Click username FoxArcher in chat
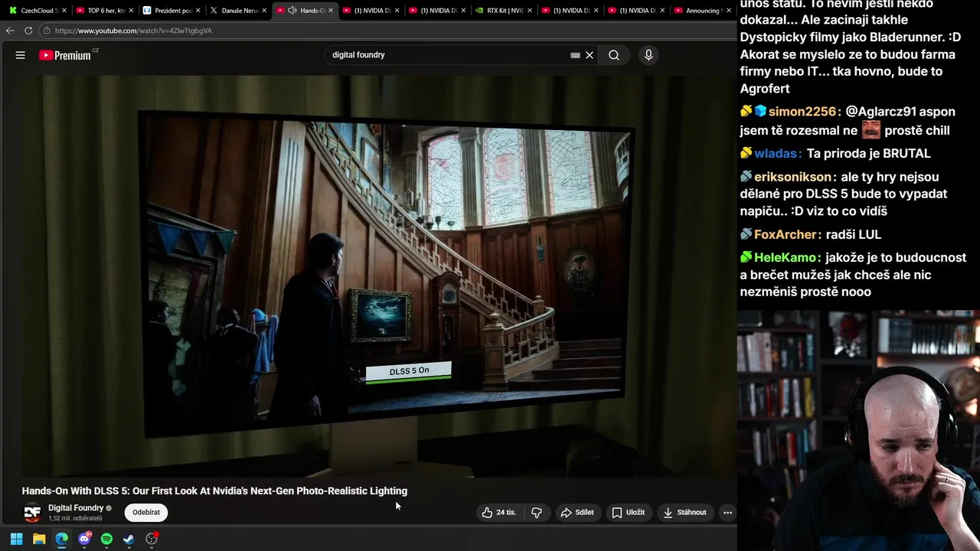 click(x=788, y=235)
